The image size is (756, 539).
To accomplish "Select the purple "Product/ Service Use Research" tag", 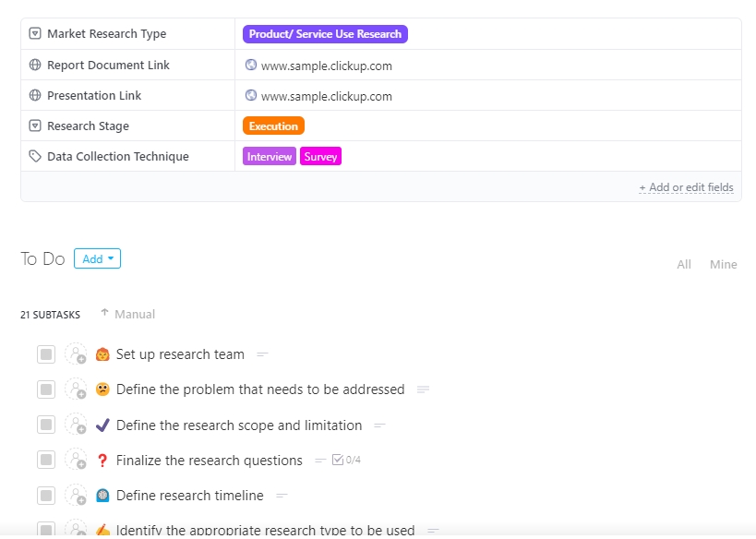I will pos(325,33).
